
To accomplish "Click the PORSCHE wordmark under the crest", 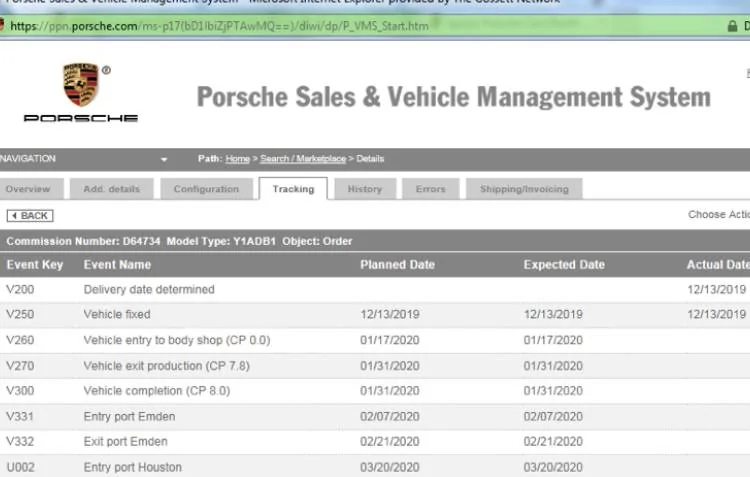I will tap(81, 118).
